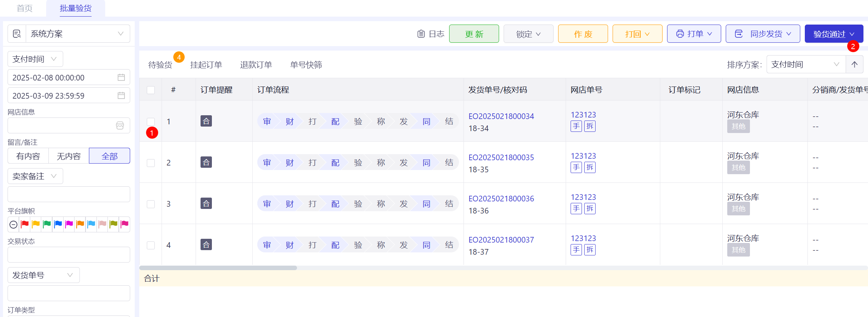Click the 其他 tag in row 1

739,127
